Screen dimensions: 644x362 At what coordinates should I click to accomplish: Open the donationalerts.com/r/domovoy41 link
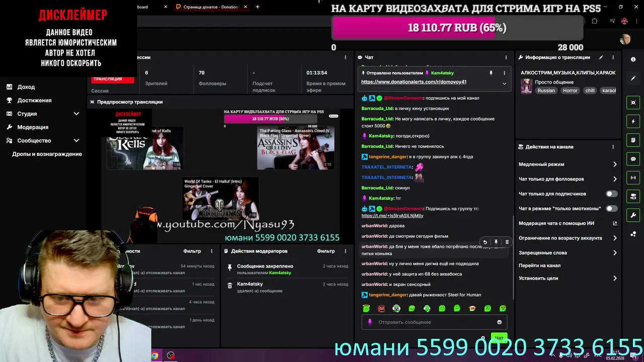pos(414,82)
